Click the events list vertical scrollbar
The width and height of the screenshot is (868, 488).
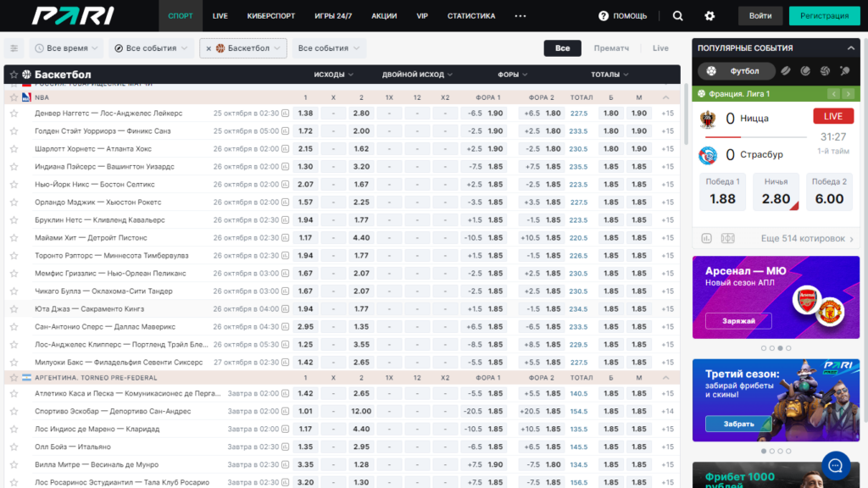point(687,115)
